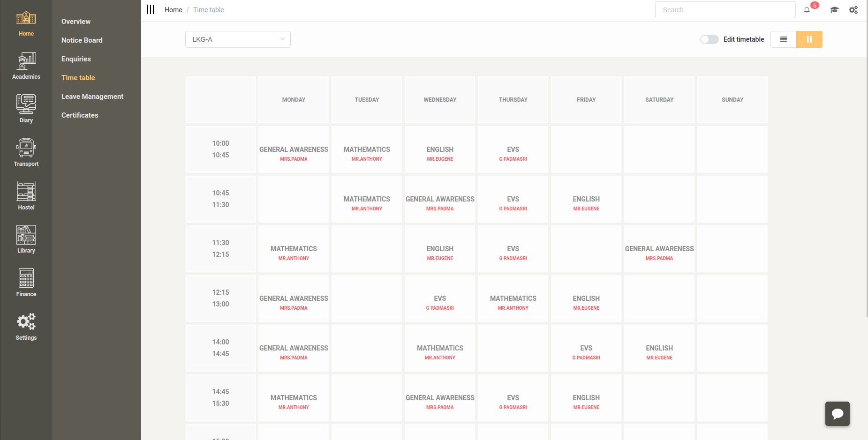Focus the Search input field
This screenshot has width=868, height=440.
coord(725,10)
